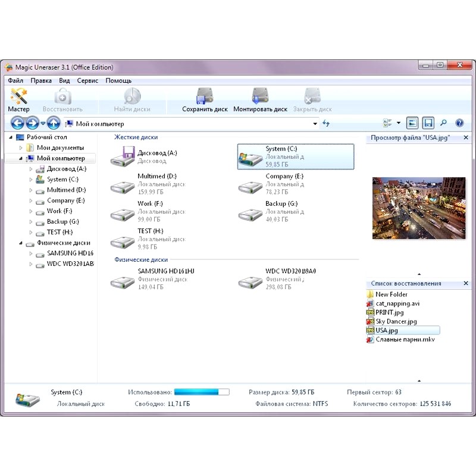Click the Сохранить диск toolbar icon
Viewport: 476px width, 476px height.
pyautogui.click(x=205, y=100)
